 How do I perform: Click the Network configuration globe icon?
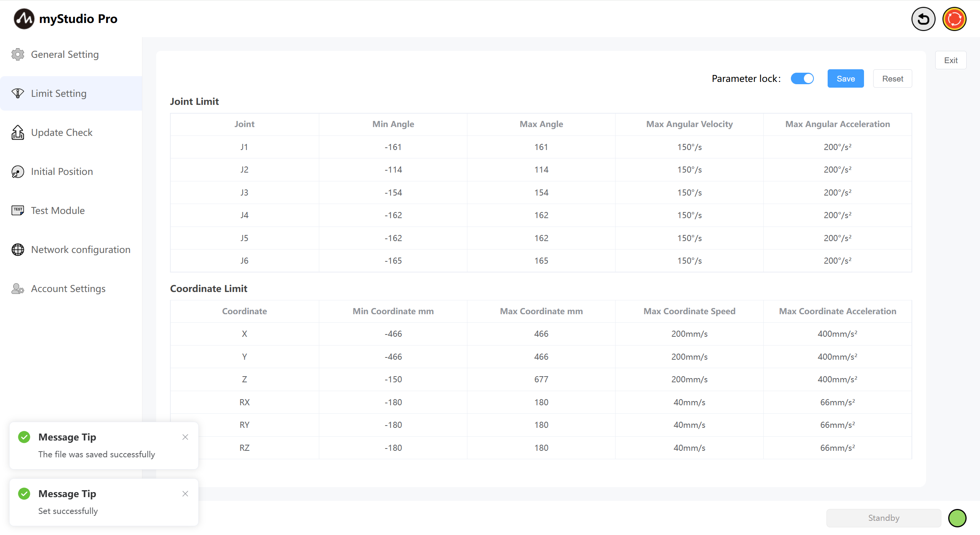[18, 250]
